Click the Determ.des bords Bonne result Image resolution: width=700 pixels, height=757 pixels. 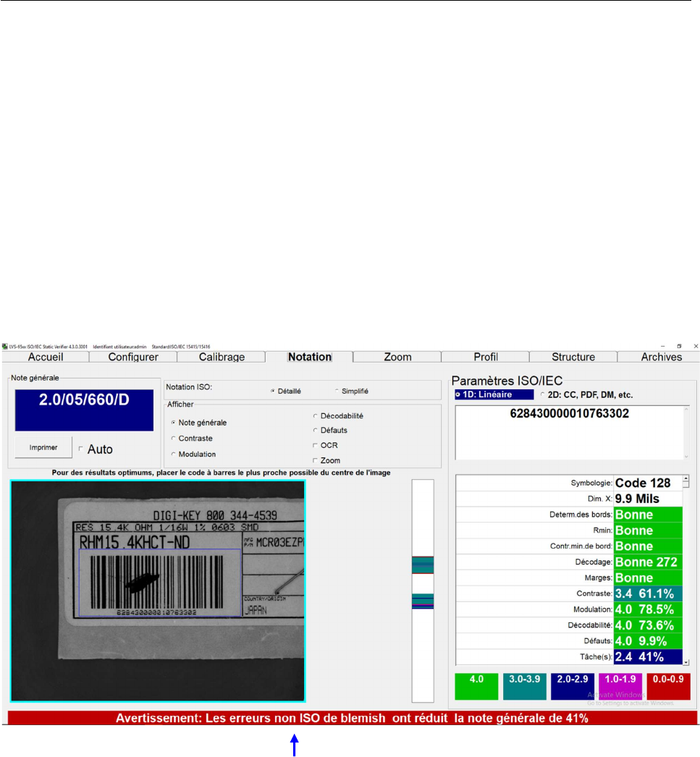[x=648, y=515]
